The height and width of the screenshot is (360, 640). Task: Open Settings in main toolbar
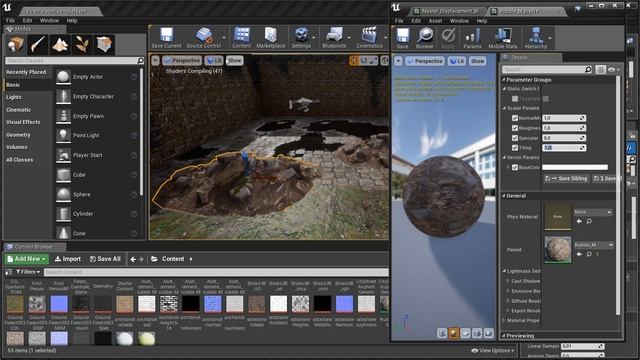coord(301,38)
